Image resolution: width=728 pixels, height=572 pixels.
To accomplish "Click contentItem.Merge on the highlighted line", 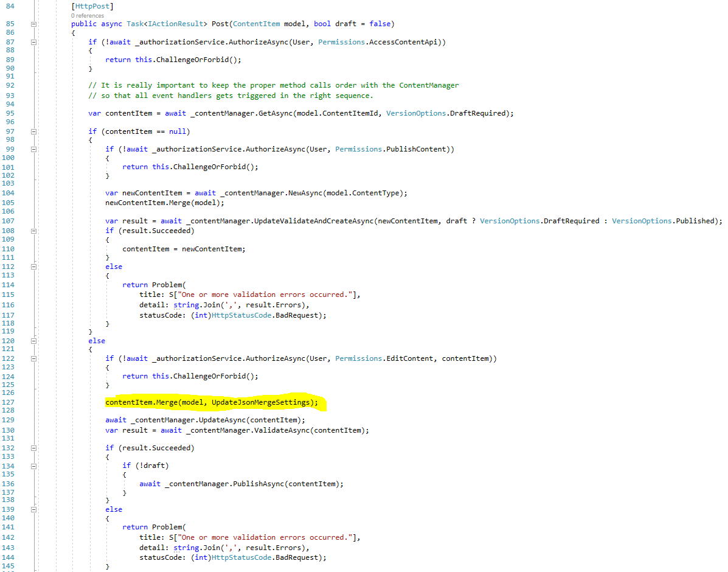I will point(142,402).
